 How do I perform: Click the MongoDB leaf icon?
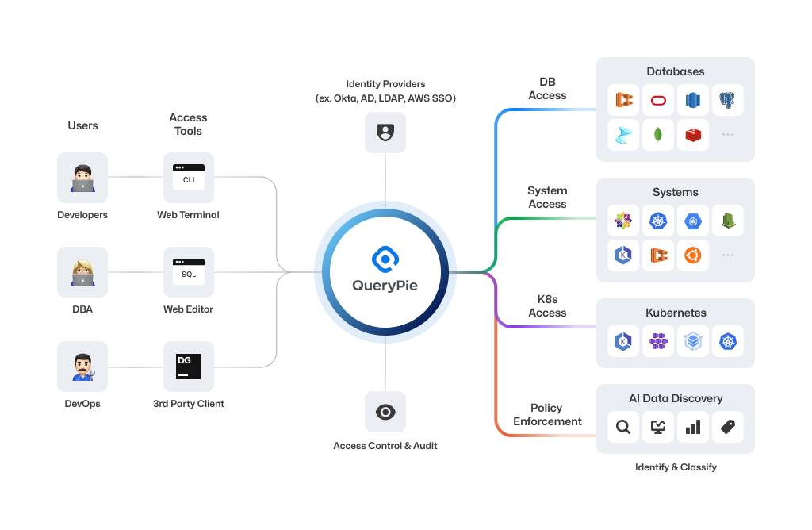(x=658, y=135)
